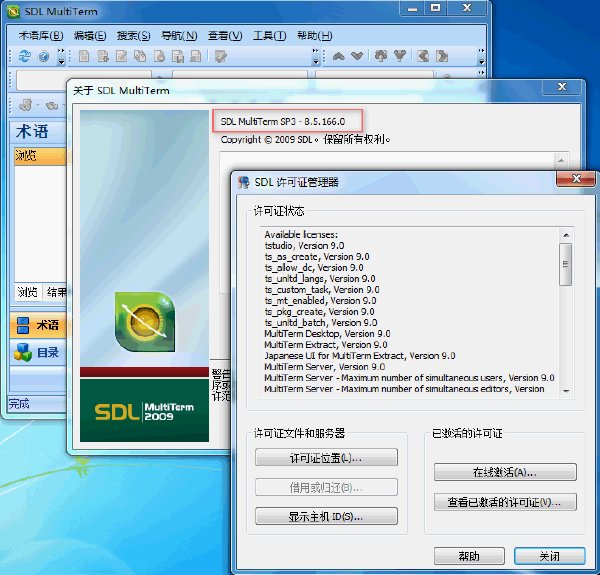Screen dimensions: 600x575
Task: Click the refresh arrows icon in MultiTerm toolbar
Action: click(25, 56)
